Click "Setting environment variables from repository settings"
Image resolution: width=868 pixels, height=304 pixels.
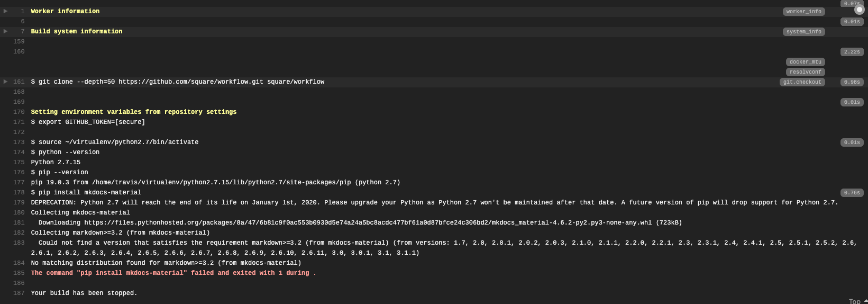[134, 112]
